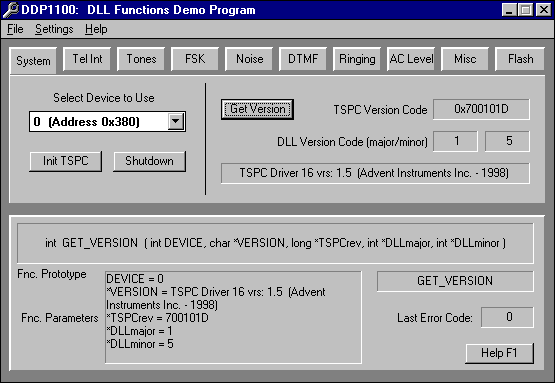Open the File menu
This screenshot has height=383, width=555.
[15, 29]
